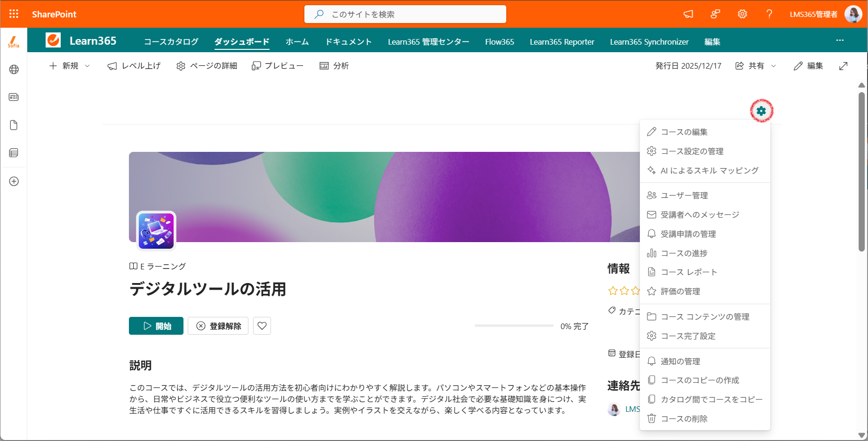This screenshot has height=441, width=868.
Task: Click the 登録解除 unenroll button
Action: pos(218,326)
